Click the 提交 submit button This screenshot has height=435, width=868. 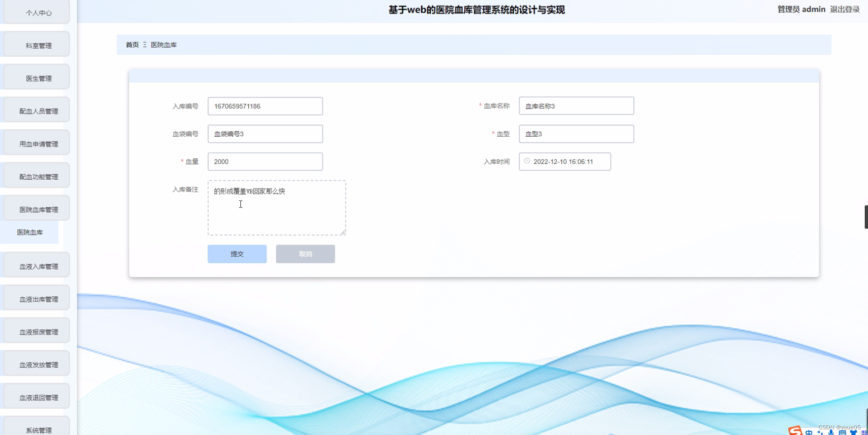237,254
